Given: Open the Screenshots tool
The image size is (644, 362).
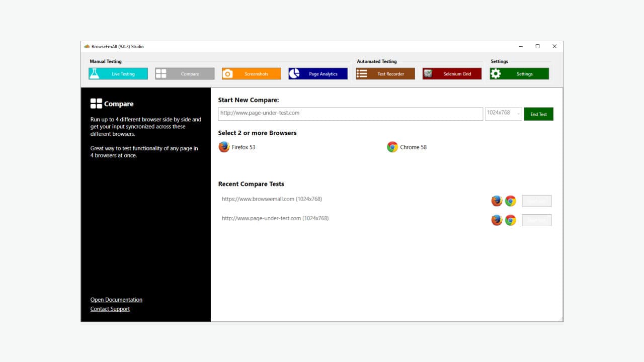Looking at the screenshot, I should (251, 73).
